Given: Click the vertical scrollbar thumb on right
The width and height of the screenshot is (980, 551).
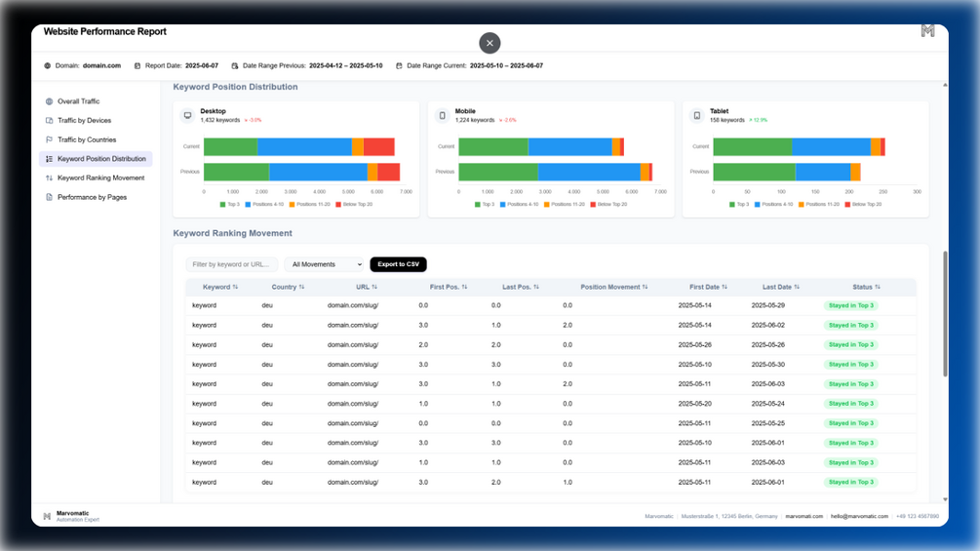Looking at the screenshot, I should pyautogui.click(x=945, y=314).
